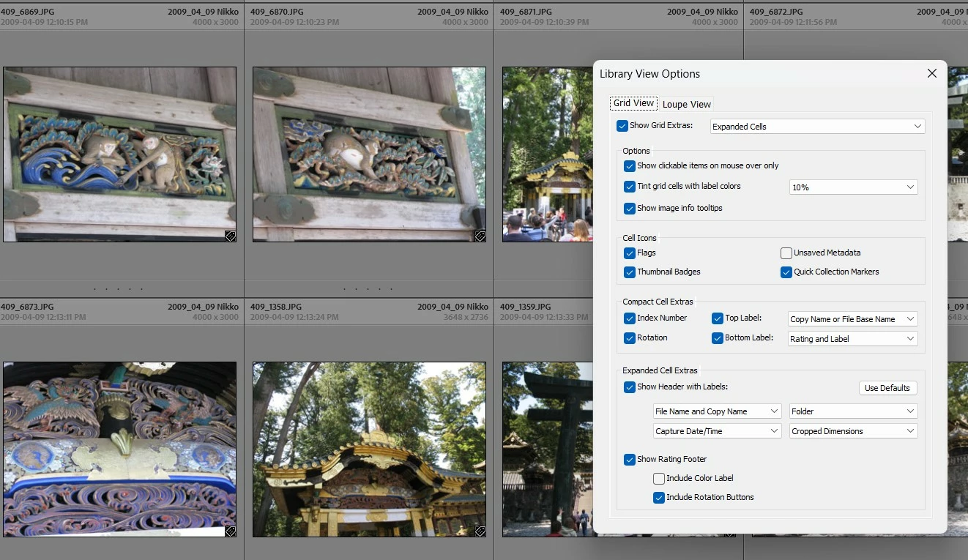Click the Library View Options title text
The image size is (968, 560).
[x=649, y=74]
